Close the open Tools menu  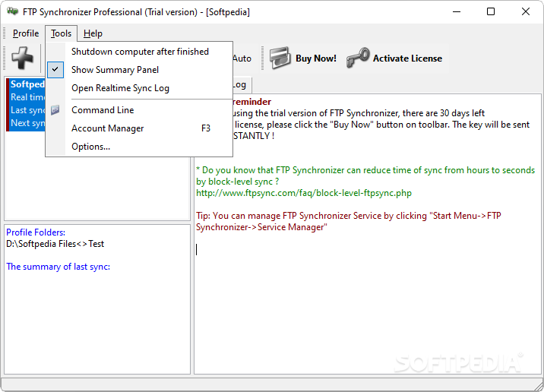tap(61, 33)
